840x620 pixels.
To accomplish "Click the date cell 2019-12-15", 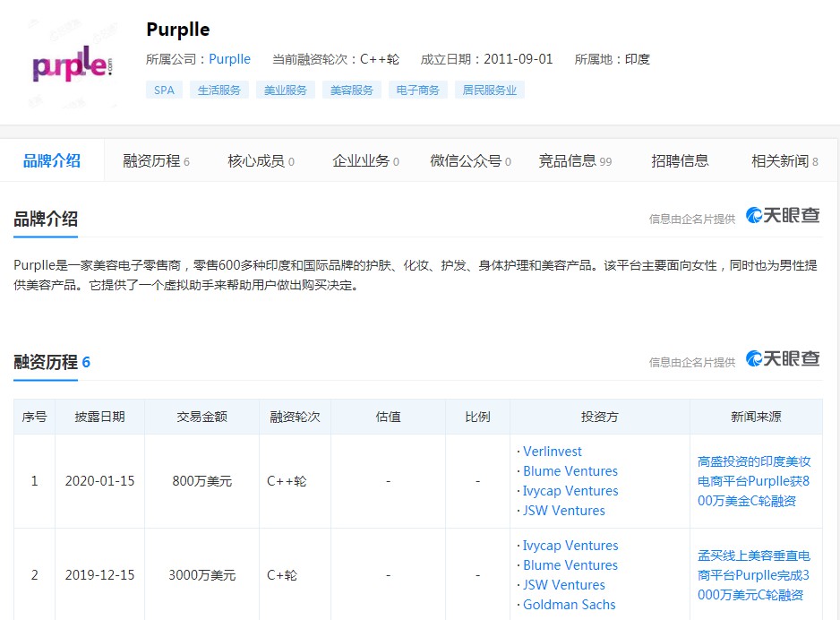I will (99, 575).
